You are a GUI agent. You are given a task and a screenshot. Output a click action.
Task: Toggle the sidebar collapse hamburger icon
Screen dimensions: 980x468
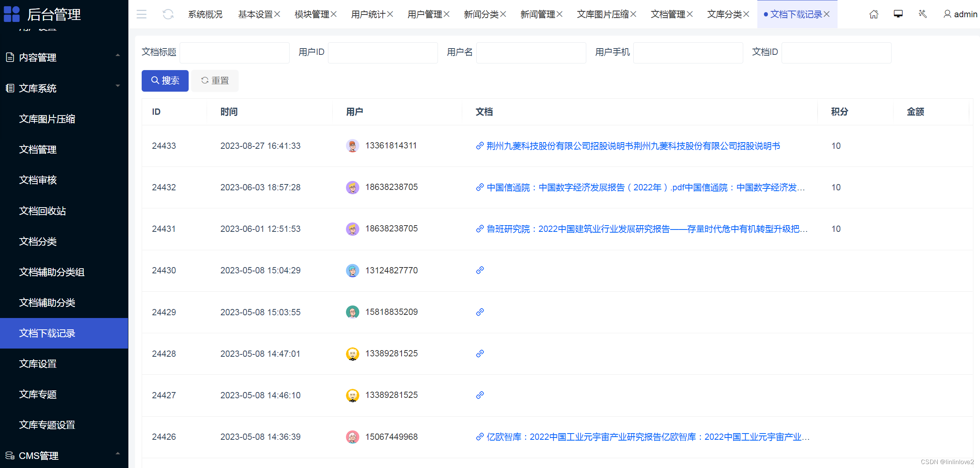click(141, 14)
